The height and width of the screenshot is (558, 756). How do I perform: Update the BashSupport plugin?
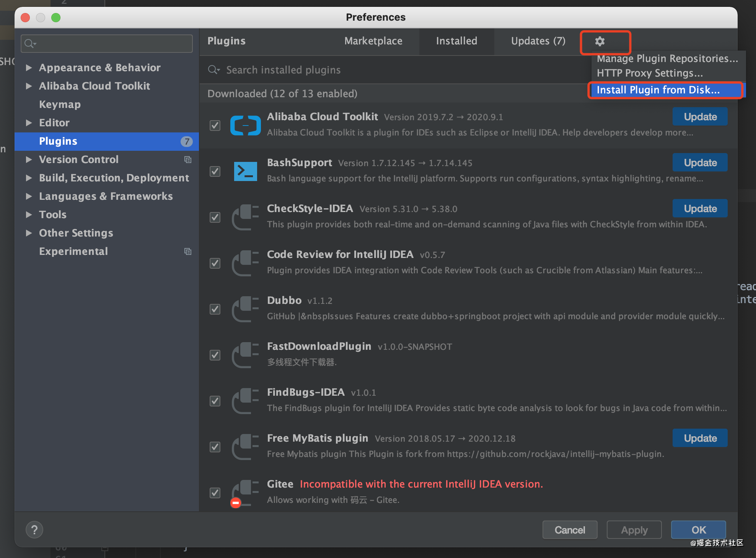click(700, 163)
